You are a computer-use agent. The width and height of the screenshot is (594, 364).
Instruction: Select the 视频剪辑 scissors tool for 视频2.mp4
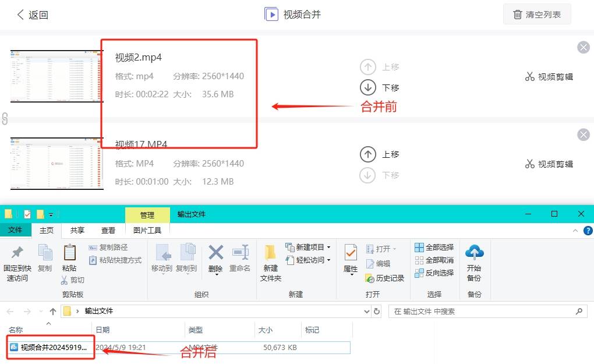pos(548,76)
